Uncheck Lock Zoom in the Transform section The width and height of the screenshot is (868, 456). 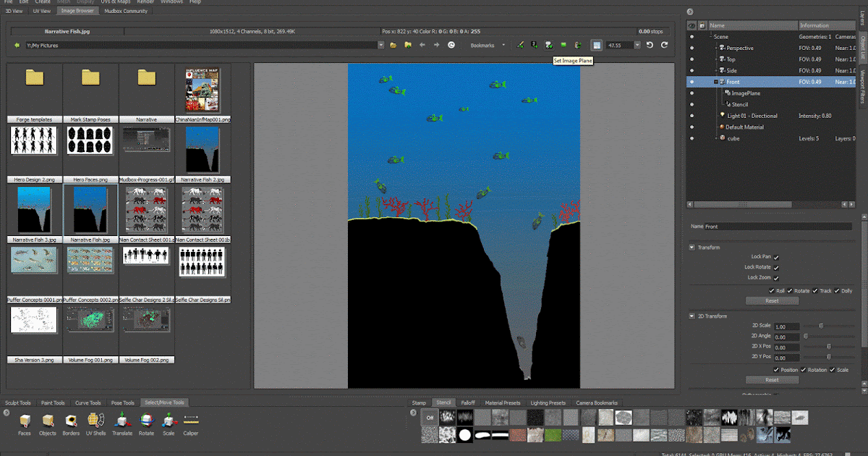tap(775, 277)
